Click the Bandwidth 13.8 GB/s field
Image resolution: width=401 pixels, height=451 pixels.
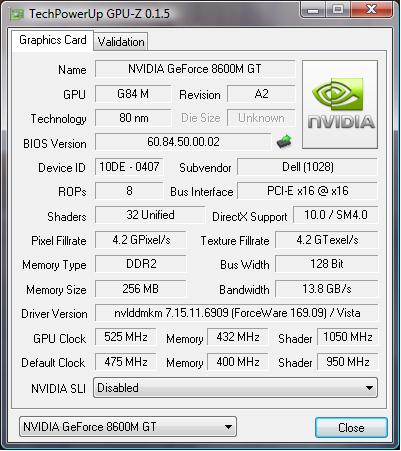point(327,289)
